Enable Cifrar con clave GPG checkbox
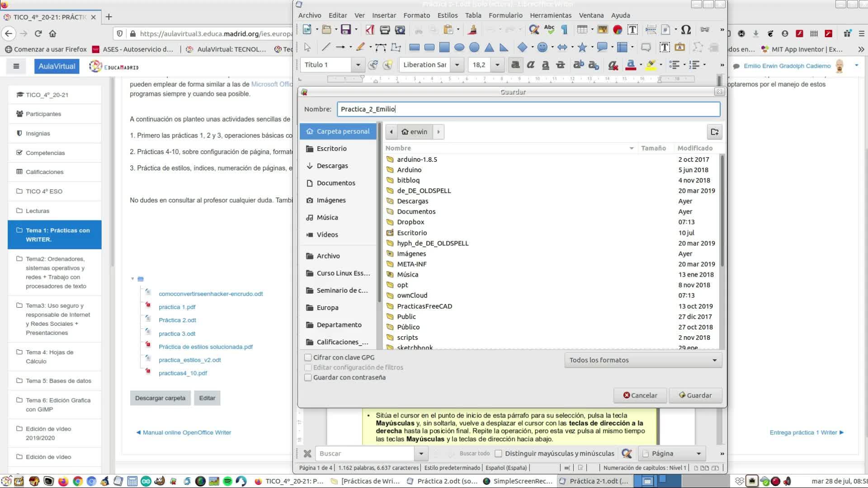Viewport: 868px width, 488px height. coord(308,357)
